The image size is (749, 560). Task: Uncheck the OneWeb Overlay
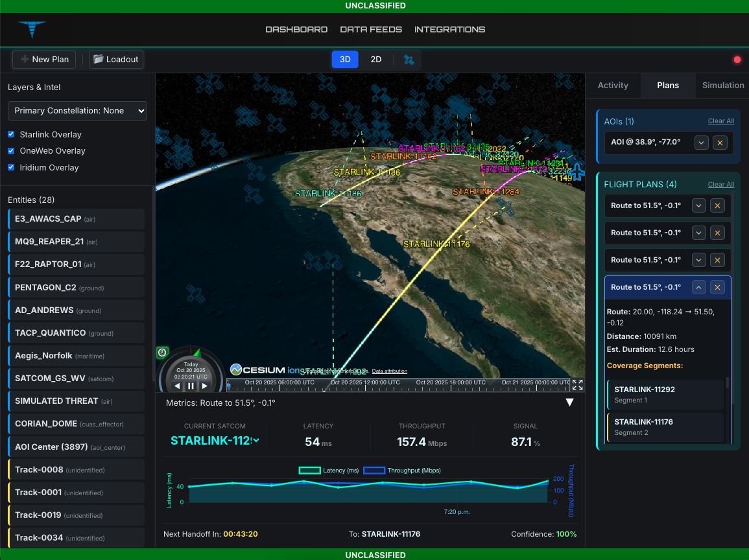click(x=10, y=150)
